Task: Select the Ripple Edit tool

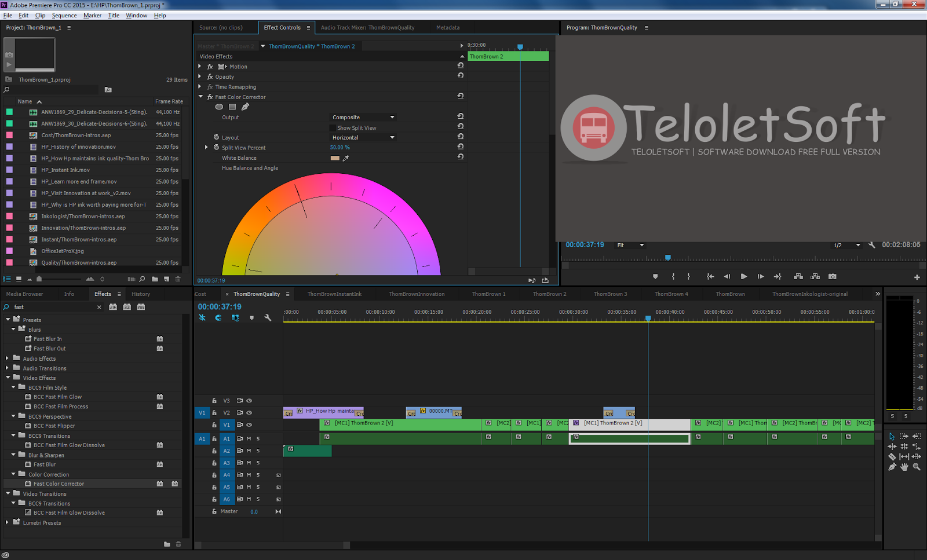Action: point(892,446)
